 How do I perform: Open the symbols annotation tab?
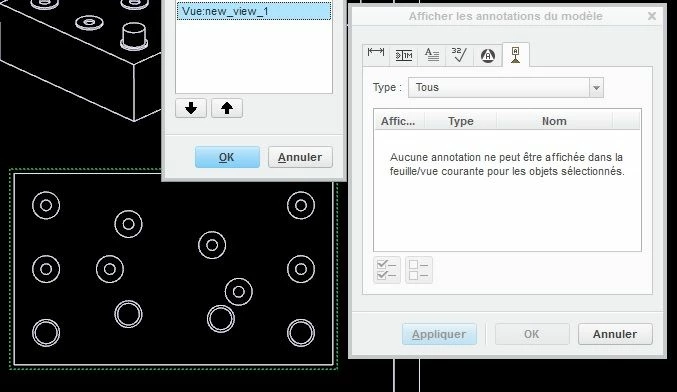[488, 55]
